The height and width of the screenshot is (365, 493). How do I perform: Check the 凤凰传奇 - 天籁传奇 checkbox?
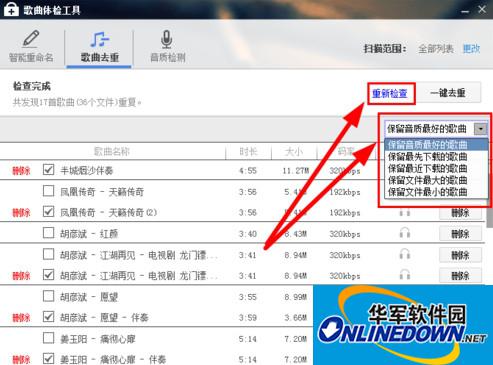pyautogui.click(x=49, y=191)
